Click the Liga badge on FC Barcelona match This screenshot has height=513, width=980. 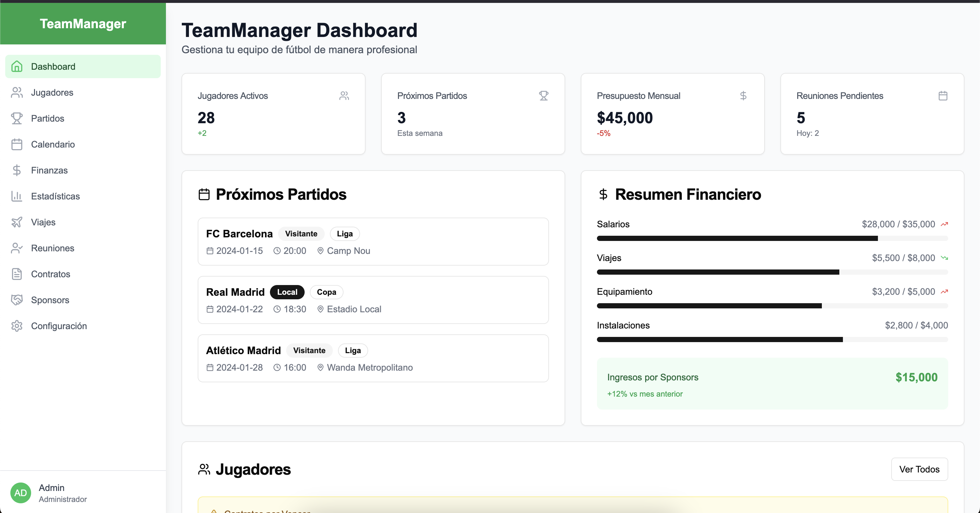click(x=345, y=234)
